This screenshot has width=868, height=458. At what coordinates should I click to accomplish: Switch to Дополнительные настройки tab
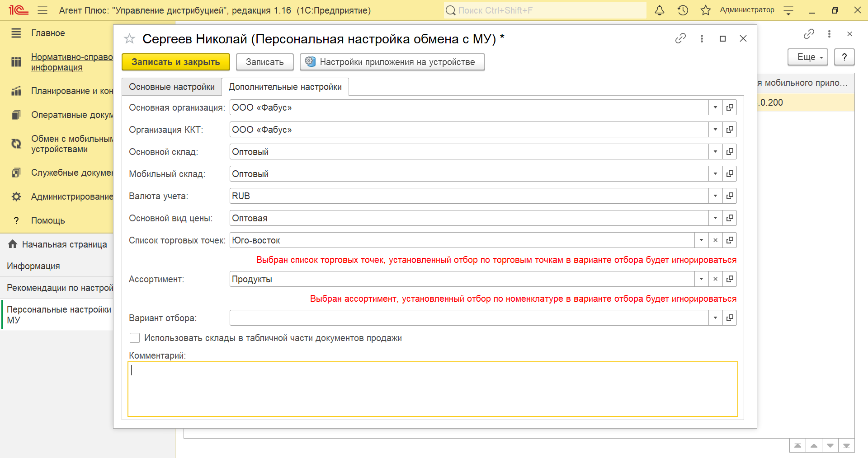285,87
